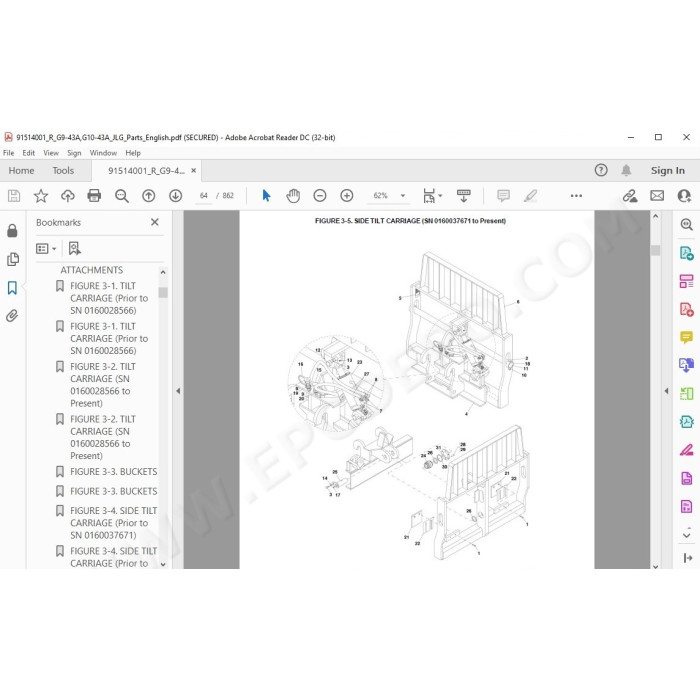
Task: Enable the scrolling mode tool
Action: 463,196
